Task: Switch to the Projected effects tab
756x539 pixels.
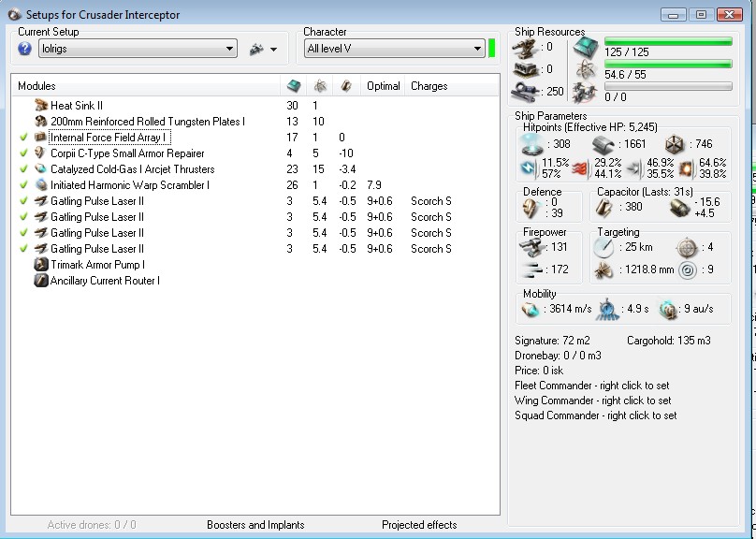Action: [x=419, y=525]
